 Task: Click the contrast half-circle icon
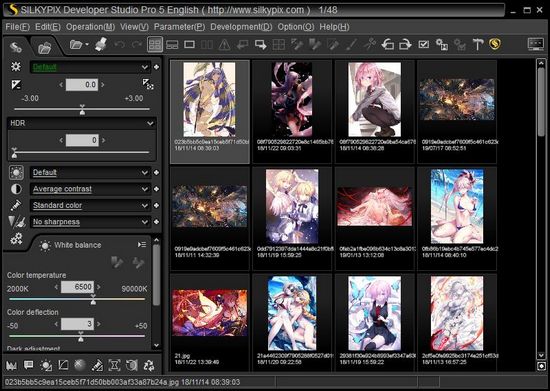16,189
